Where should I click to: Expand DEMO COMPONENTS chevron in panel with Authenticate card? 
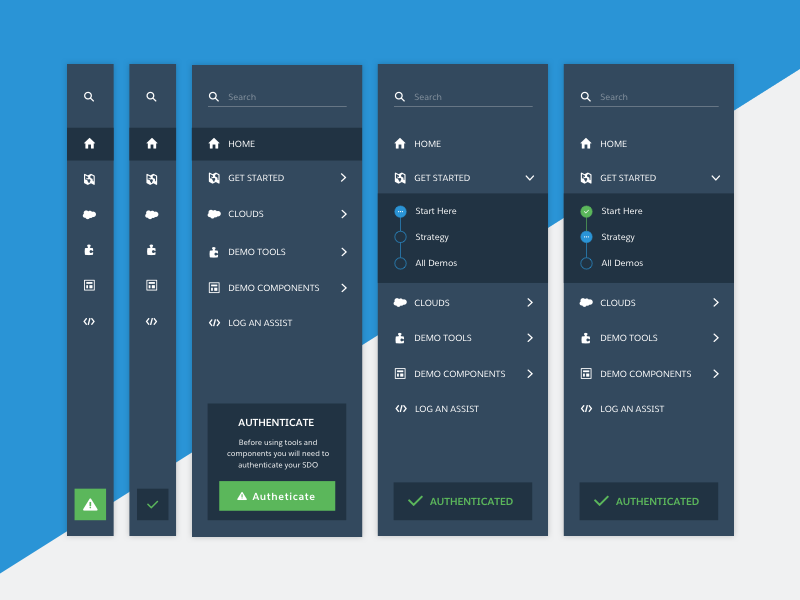tap(343, 288)
